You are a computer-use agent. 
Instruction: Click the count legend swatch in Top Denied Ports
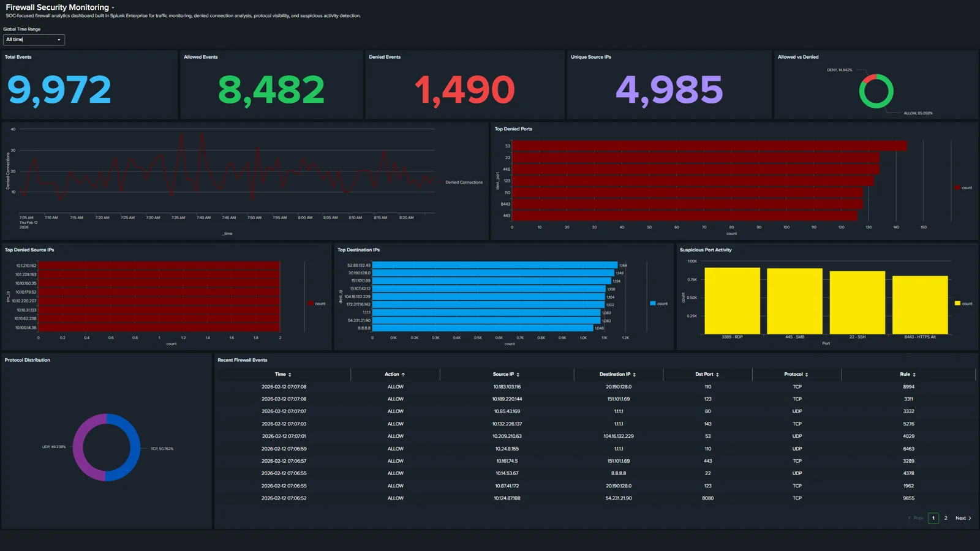pyautogui.click(x=957, y=187)
